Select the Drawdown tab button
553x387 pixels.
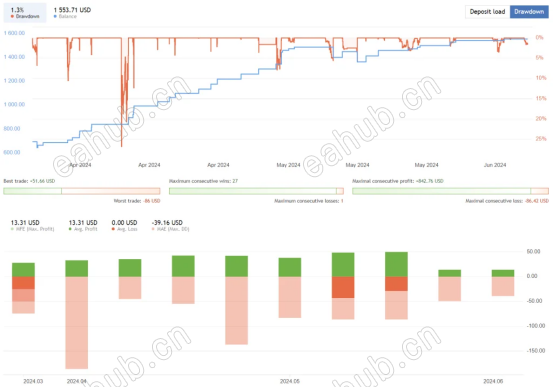pyautogui.click(x=529, y=12)
